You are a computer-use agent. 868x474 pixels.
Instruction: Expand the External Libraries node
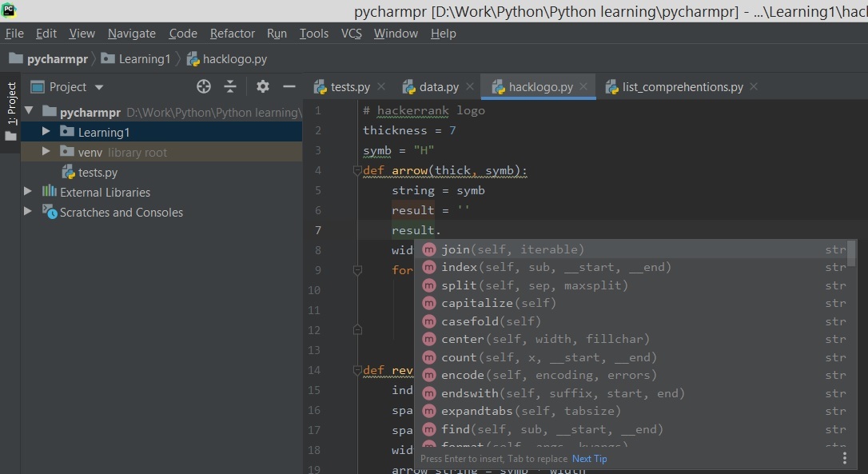(28, 192)
